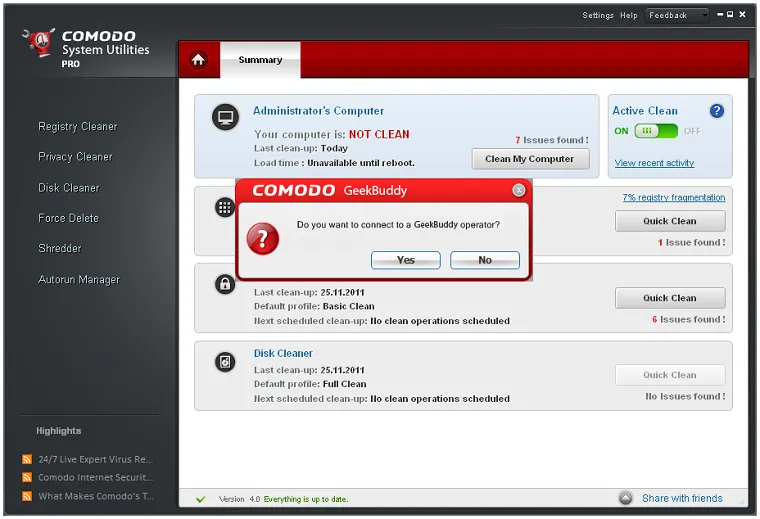Click the '7 Issues found!' text

point(552,140)
